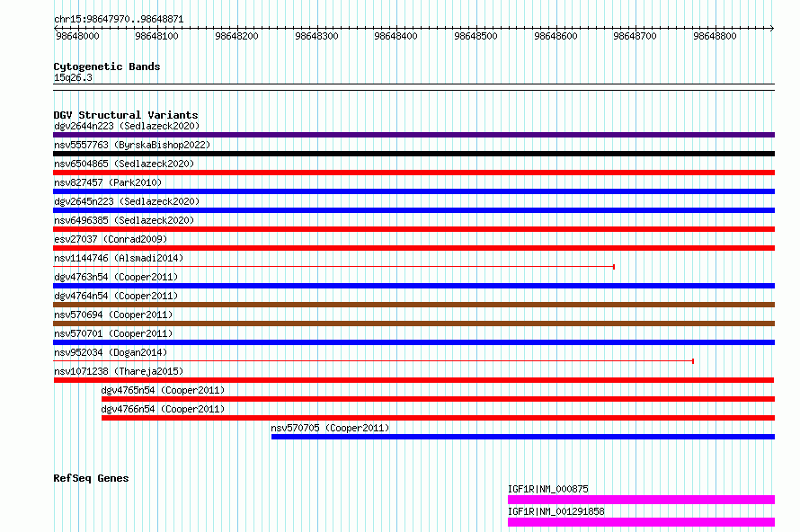Image resolution: width=800 pixels, height=532 pixels.
Task: Select nsv1144746 (Alsmadi2014) label
Action: 119,258
